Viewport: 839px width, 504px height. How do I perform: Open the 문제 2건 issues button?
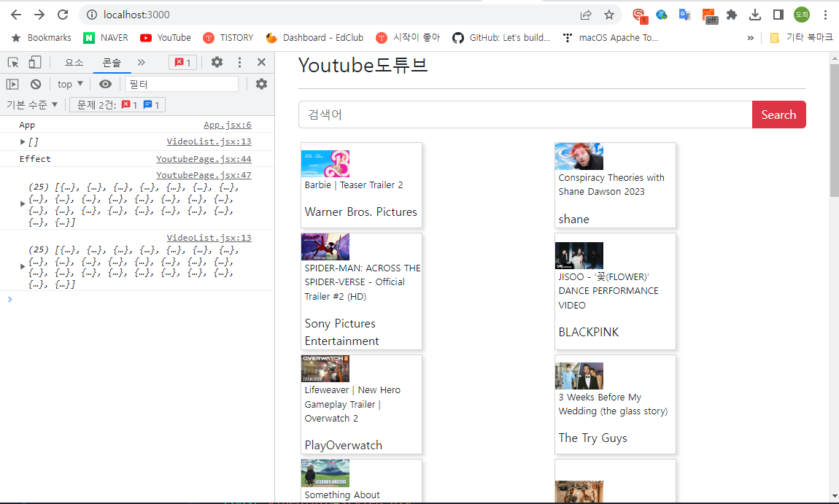117,105
